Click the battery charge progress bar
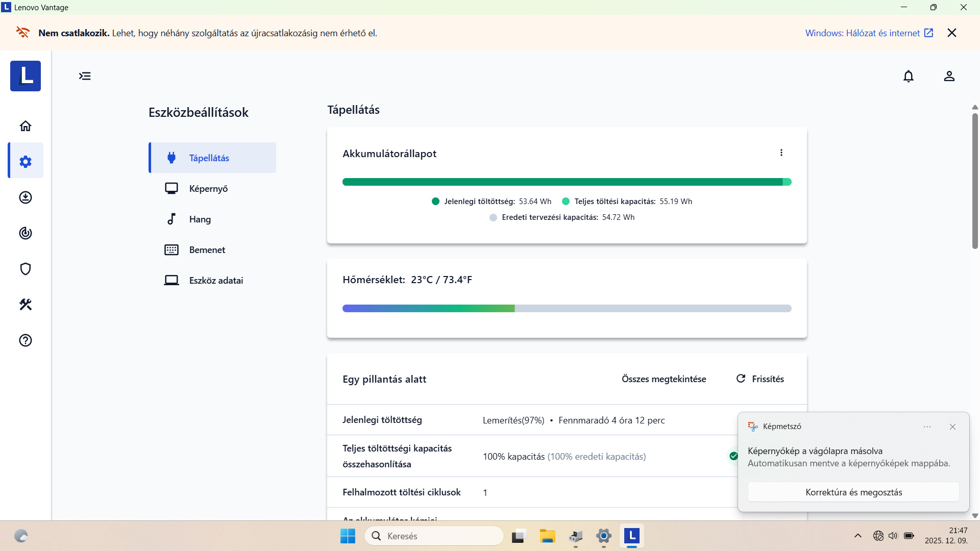Image resolution: width=980 pixels, height=551 pixels. click(x=567, y=182)
